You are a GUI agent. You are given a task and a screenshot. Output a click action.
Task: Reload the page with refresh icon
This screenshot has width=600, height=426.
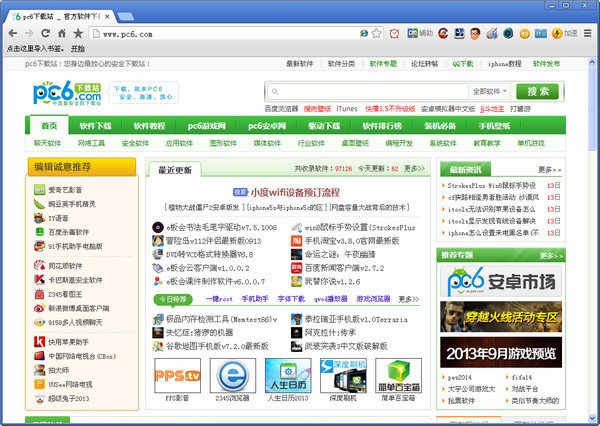click(46, 33)
